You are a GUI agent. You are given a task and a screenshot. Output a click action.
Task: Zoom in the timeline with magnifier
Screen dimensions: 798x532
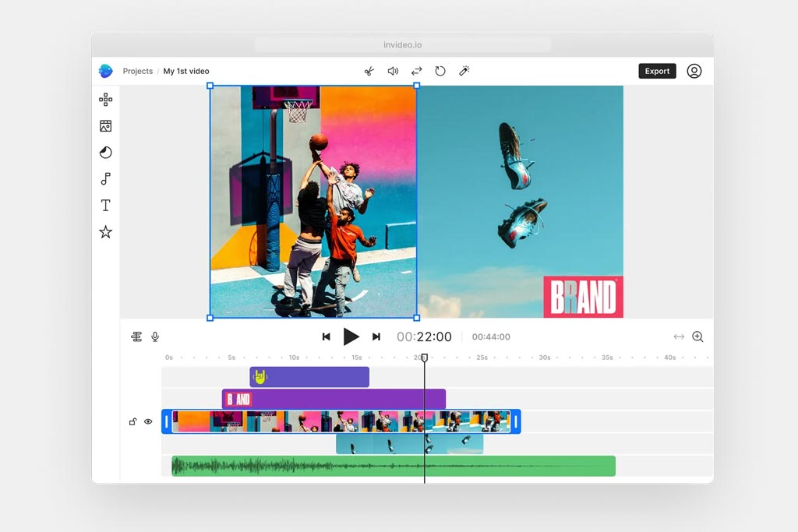click(697, 336)
